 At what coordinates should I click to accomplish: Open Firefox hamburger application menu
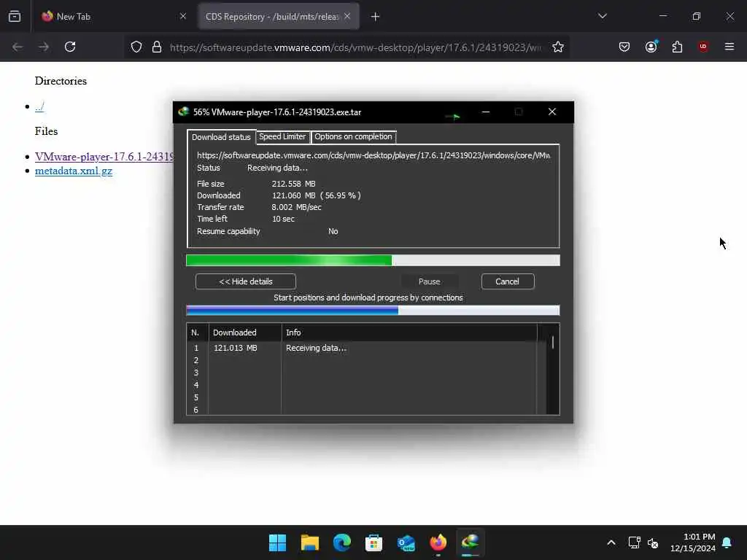click(729, 47)
